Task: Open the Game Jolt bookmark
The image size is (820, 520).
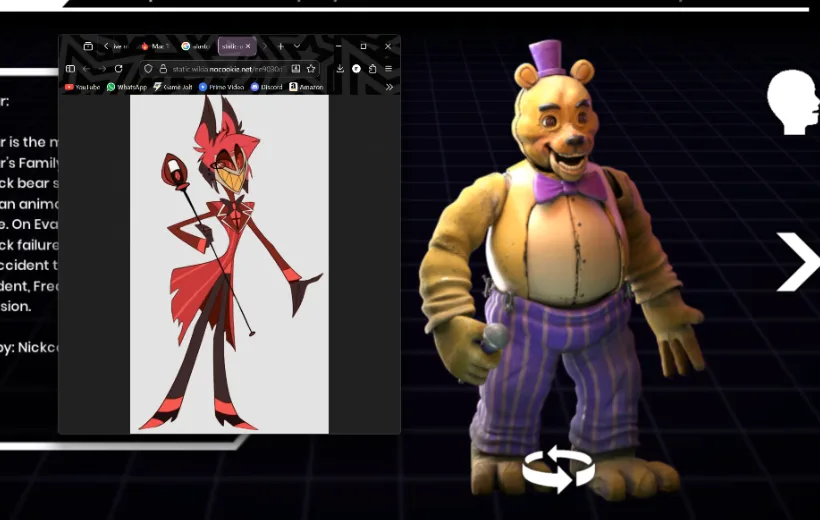Action: 173,87
